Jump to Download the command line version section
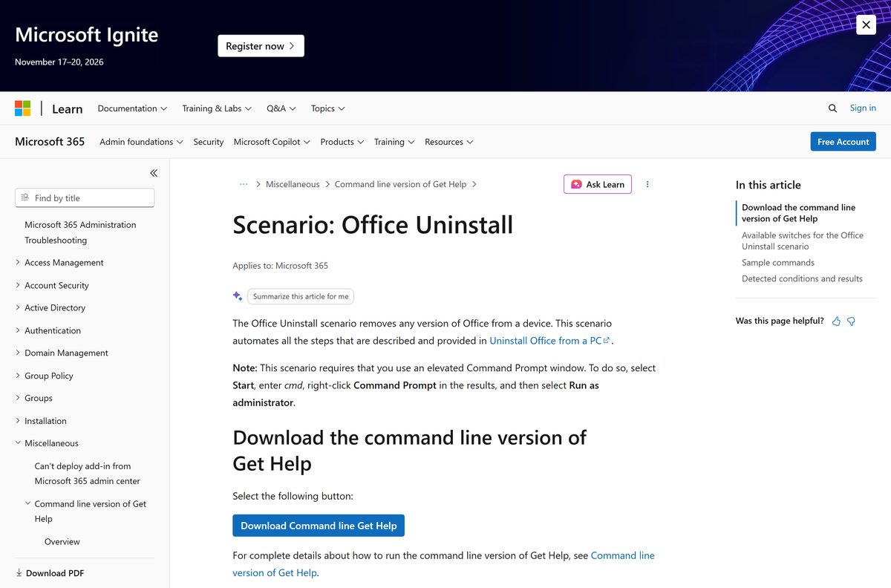Image resolution: width=891 pixels, height=588 pixels. click(x=799, y=213)
